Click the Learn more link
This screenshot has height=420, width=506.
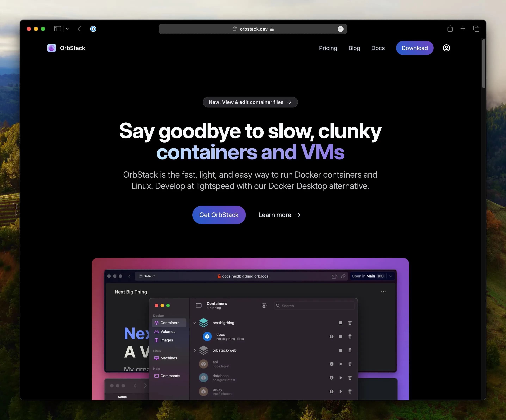tap(279, 214)
